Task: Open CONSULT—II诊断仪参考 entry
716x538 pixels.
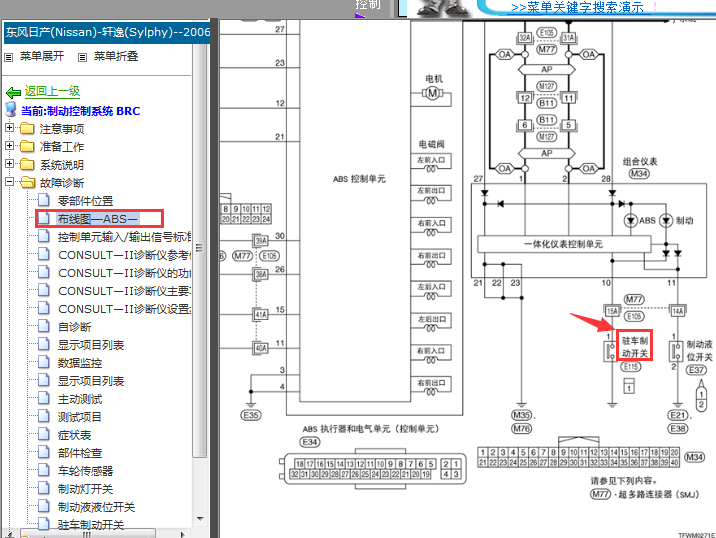Action: [124, 255]
